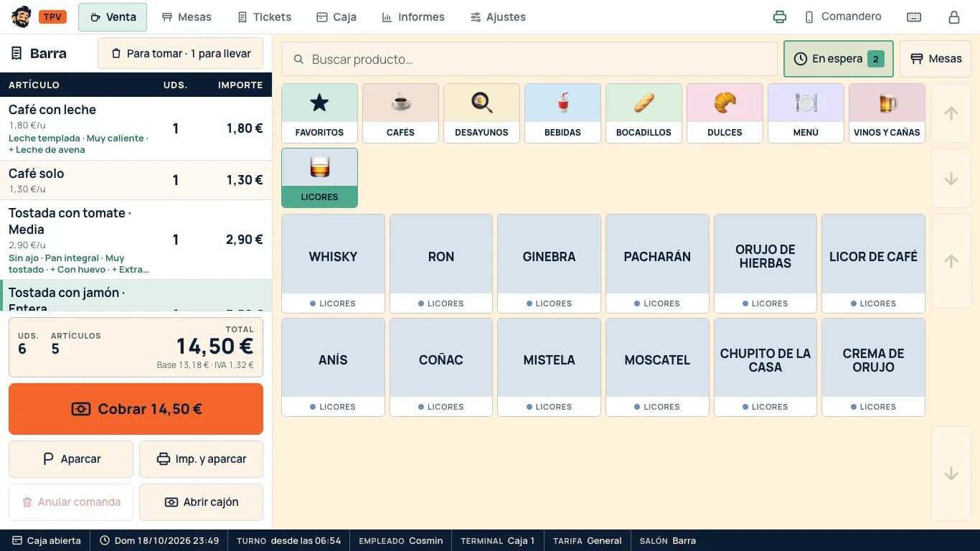980x551 pixels.
Task: Click Imp. y aparcar button
Action: point(201,459)
